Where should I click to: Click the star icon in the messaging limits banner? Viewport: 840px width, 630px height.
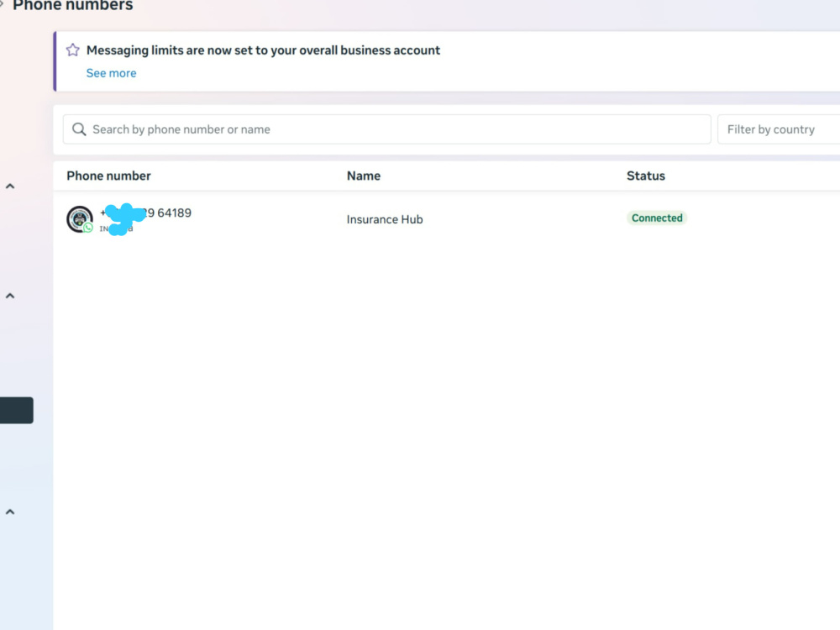click(73, 50)
